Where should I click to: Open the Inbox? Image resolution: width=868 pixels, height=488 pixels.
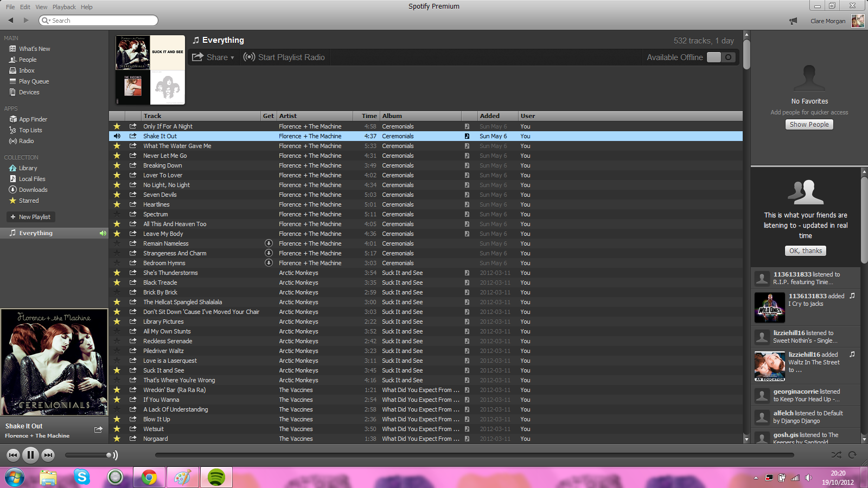pos(27,70)
